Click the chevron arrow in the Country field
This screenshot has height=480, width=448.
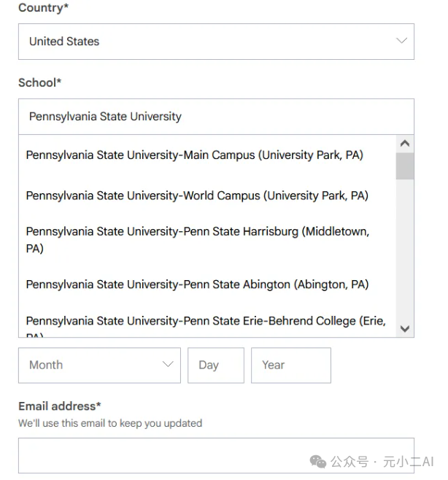tap(401, 41)
